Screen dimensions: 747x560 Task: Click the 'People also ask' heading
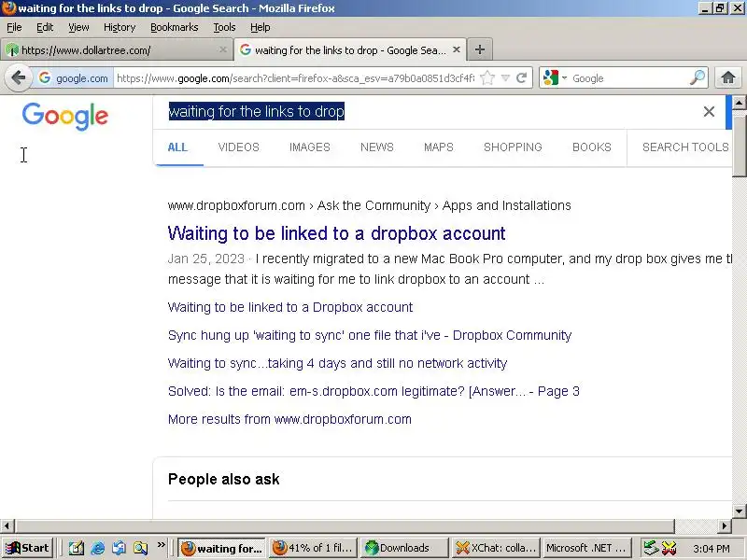224,479
